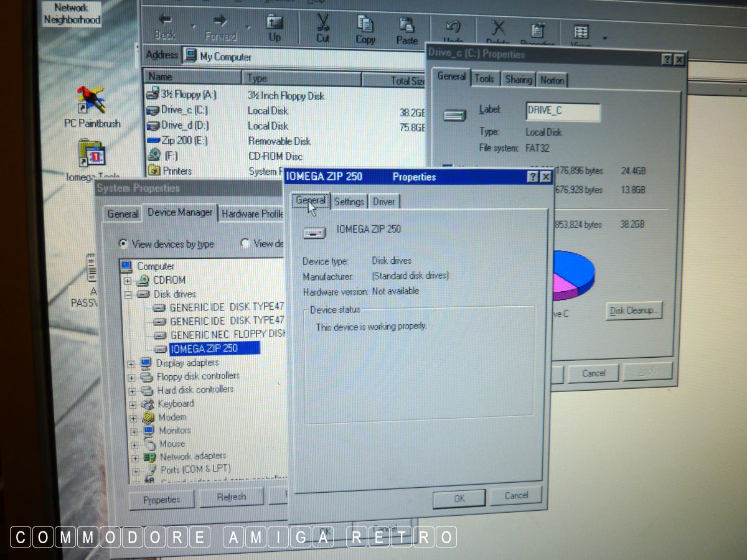
Task: Switch to the Settings tab
Action: 349,202
